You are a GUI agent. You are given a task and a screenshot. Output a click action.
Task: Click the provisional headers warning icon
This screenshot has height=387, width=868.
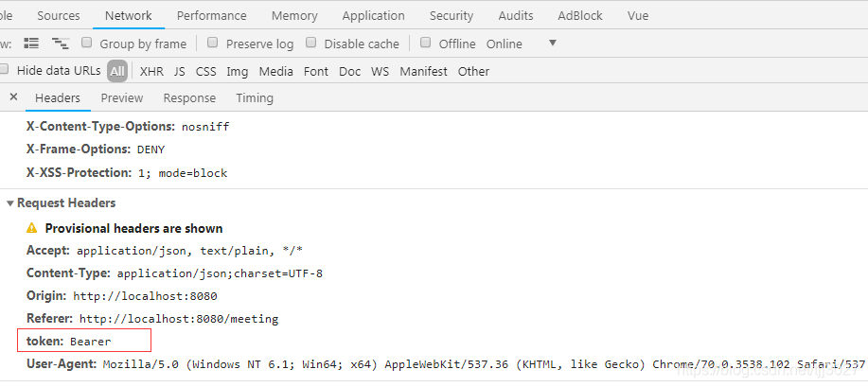click(32, 228)
